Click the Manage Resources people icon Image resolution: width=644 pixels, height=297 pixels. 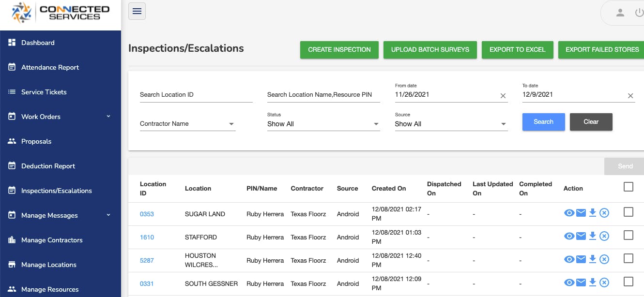(12, 289)
